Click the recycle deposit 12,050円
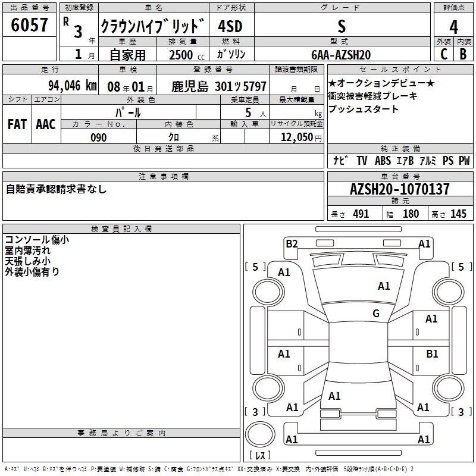The height and width of the screenshot is (476, 476). [301, 137]
